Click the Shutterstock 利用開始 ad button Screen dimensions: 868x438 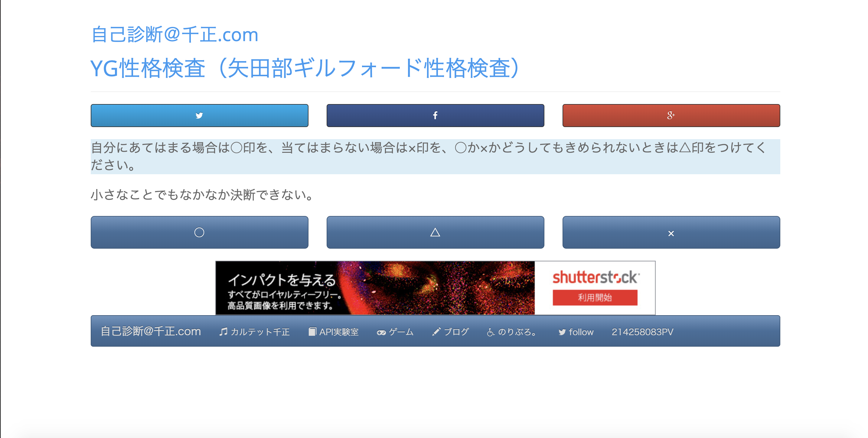point(595,298)
